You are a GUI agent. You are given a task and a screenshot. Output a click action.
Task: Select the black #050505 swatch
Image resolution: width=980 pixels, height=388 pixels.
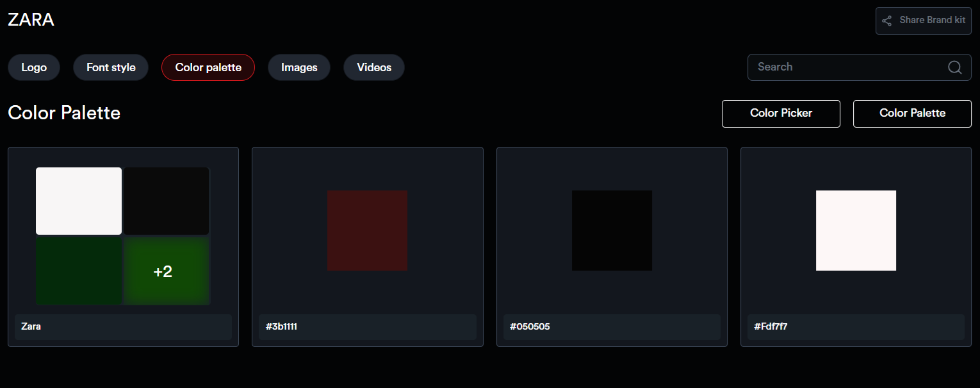pos(612,230)
